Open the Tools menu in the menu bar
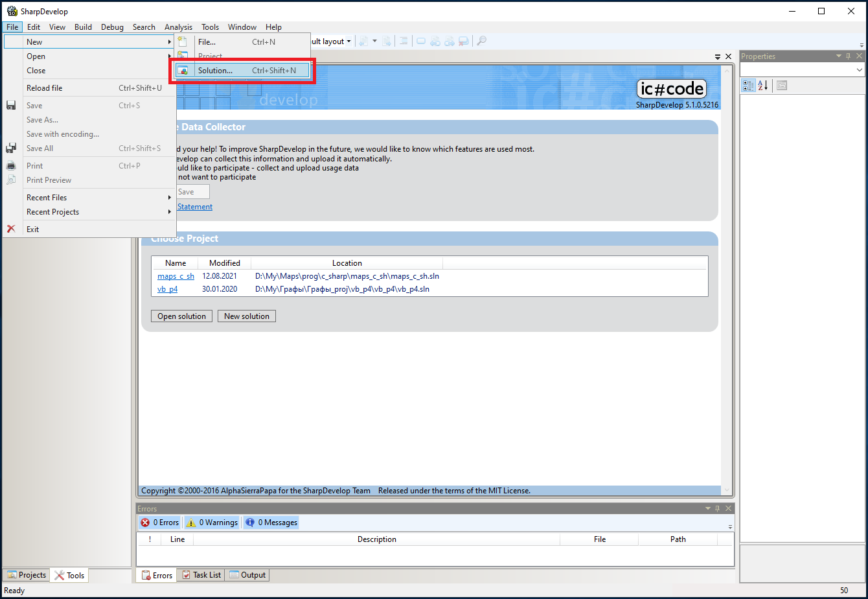The image size is (868, 599). pyautogui.click(x=210, y=27)
